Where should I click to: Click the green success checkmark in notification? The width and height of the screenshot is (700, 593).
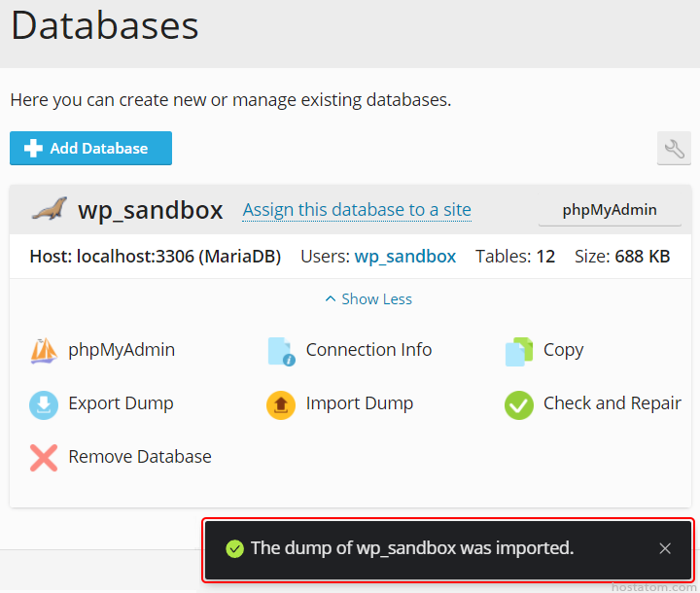click(234, 549)
